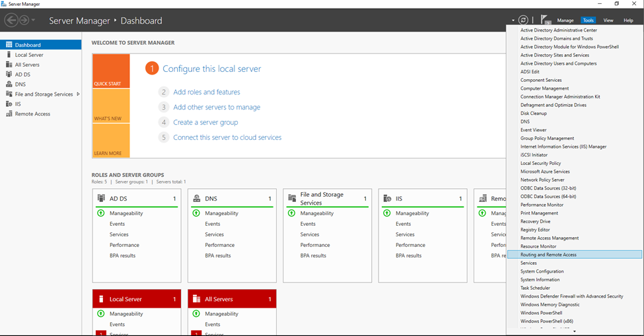Click the AD DS tile icon
The height and width of the screenshot is (336, 644).
click(x=101, y=198)
